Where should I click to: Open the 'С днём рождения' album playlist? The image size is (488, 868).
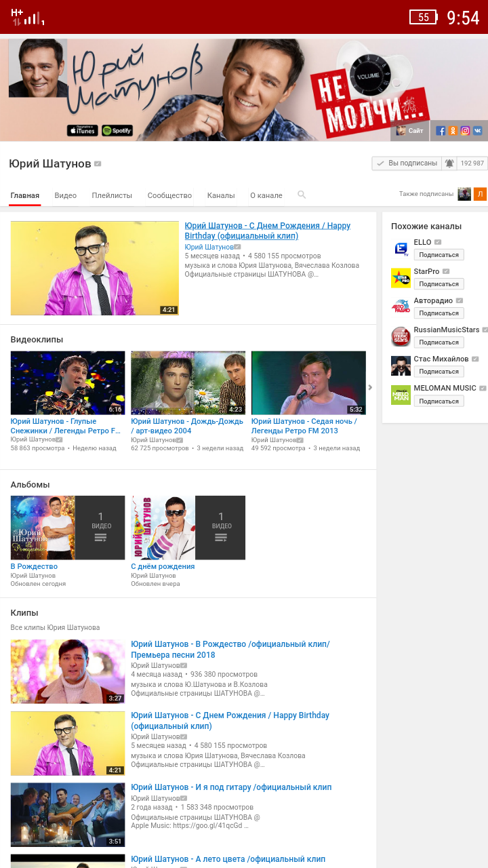(x=163, y=566)
